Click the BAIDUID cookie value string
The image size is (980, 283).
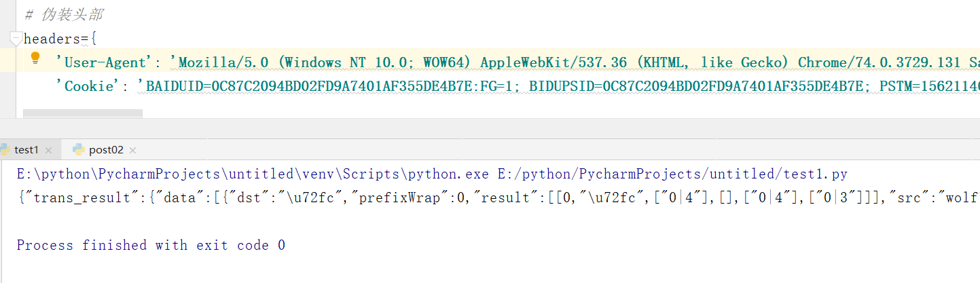click(x=558, y=86)
